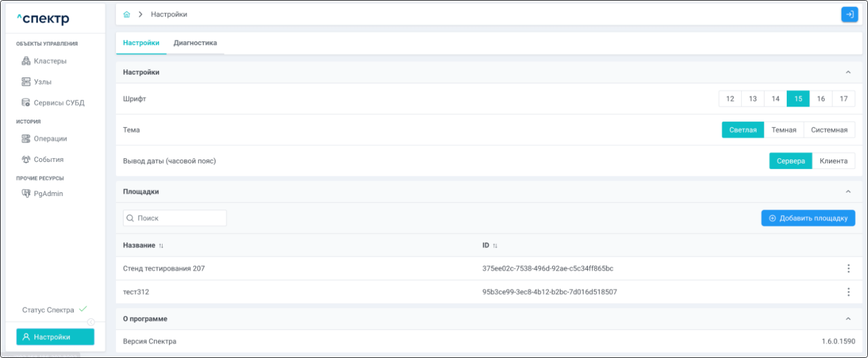Click the Версия Спектра label
This screenshot has height=358, width=868.
(x=149, y=342)
